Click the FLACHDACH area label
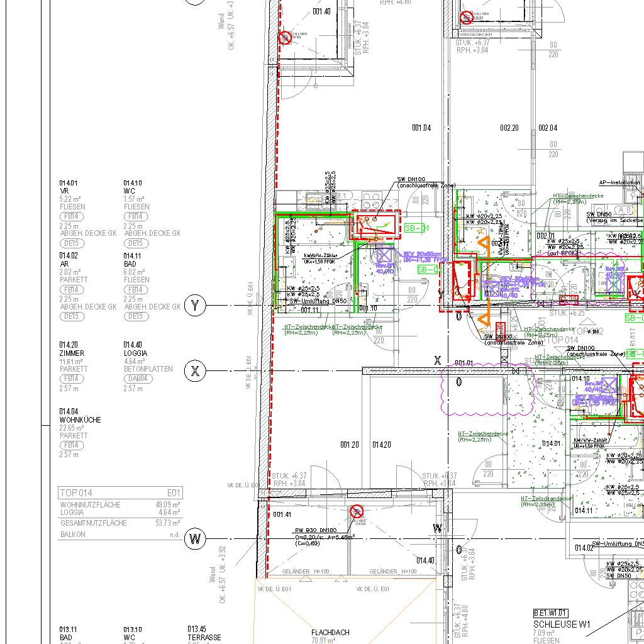The height and width of the screenshot is (644, 644). point(330,633)
